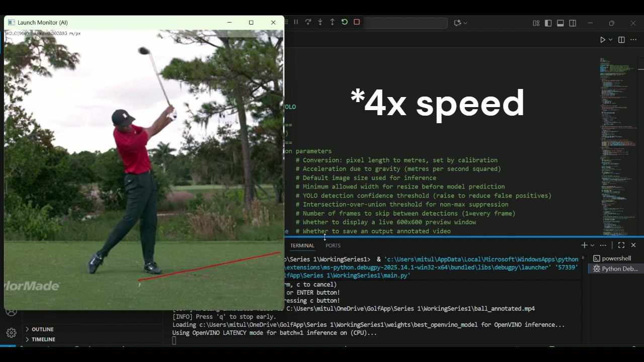The image size is (644, 362).
Task: Click the debug Step Over icon
Action: (308, 22)
